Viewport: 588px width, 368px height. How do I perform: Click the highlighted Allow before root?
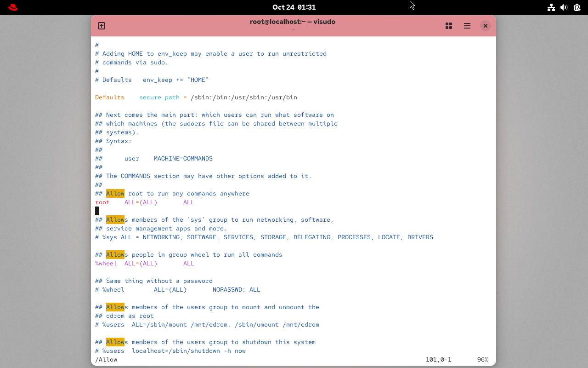115,194
